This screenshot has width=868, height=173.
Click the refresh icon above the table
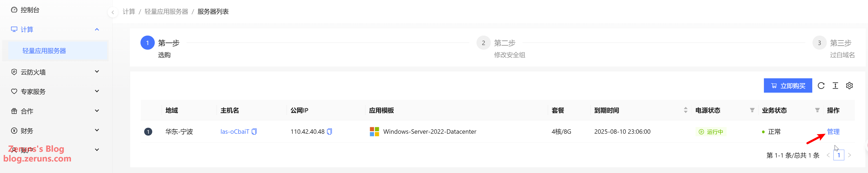[821, 85]
